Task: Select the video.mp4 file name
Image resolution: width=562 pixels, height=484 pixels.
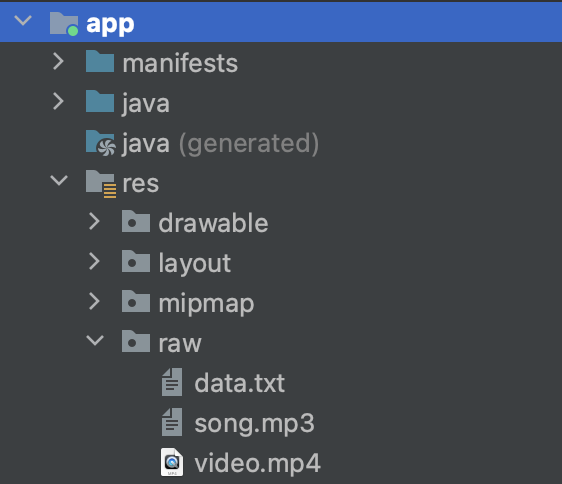Action: click(x=257, y=464)
